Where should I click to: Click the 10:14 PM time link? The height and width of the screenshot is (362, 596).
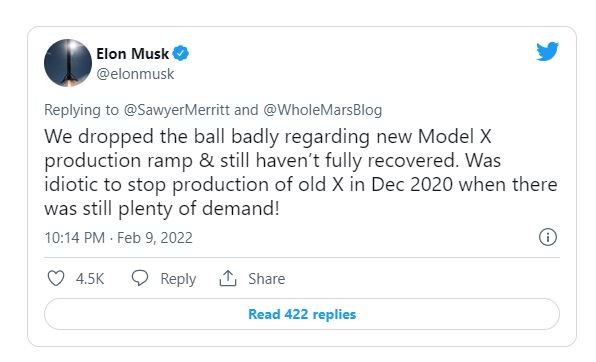[x=74, y=238]
